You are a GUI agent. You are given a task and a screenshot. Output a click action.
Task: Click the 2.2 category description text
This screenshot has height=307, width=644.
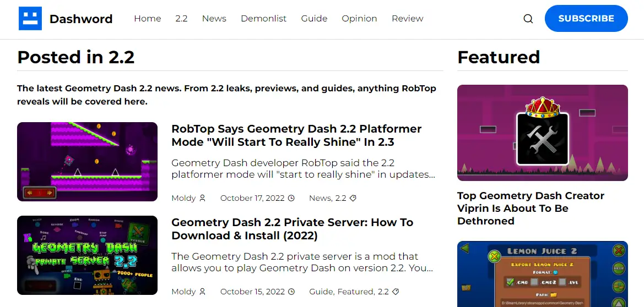click(x=227, y=95)
